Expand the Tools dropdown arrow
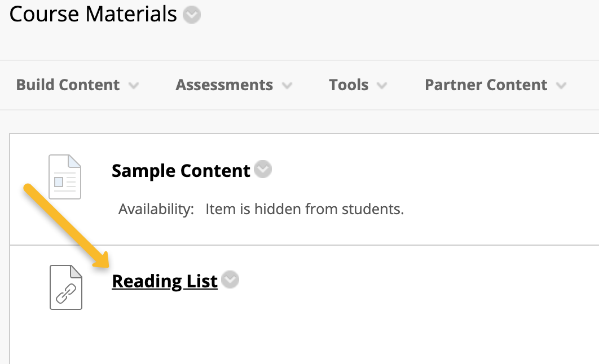Screen dimensions: 599x364 (x=382, y=86)
